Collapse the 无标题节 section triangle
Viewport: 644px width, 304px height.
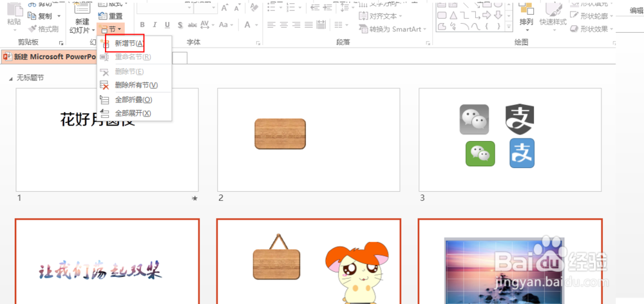pos(11,78)
